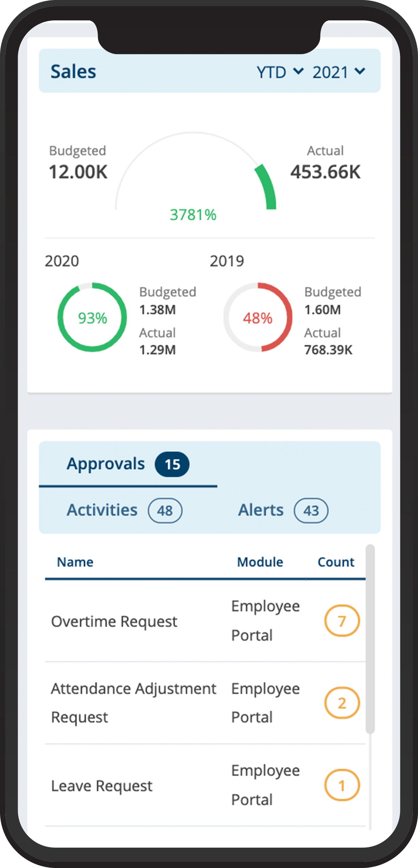The width and height of the screenshot is (418, 868).
Task: Click the approvals list vertical scrollbar
Action: pyautogui.click(x=370, y=638)
